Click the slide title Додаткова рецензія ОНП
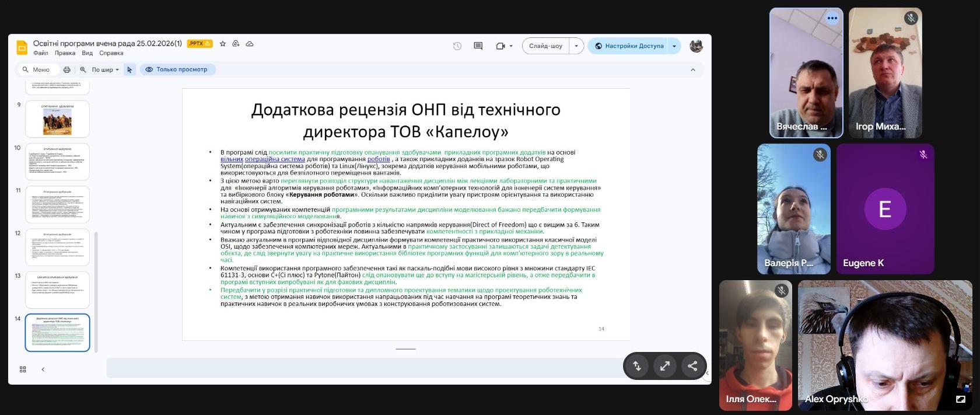This screenshot has height=415, width=980. [406, 120]
